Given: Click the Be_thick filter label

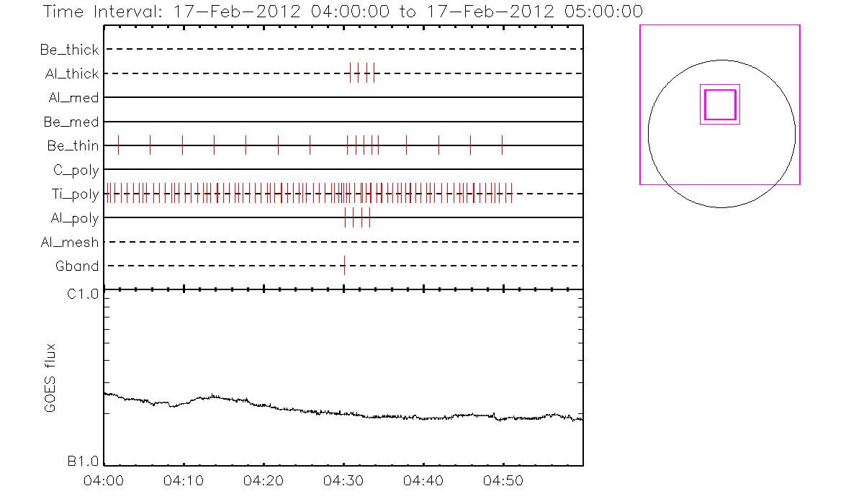Looking at the screenshot, I should 70,50.
